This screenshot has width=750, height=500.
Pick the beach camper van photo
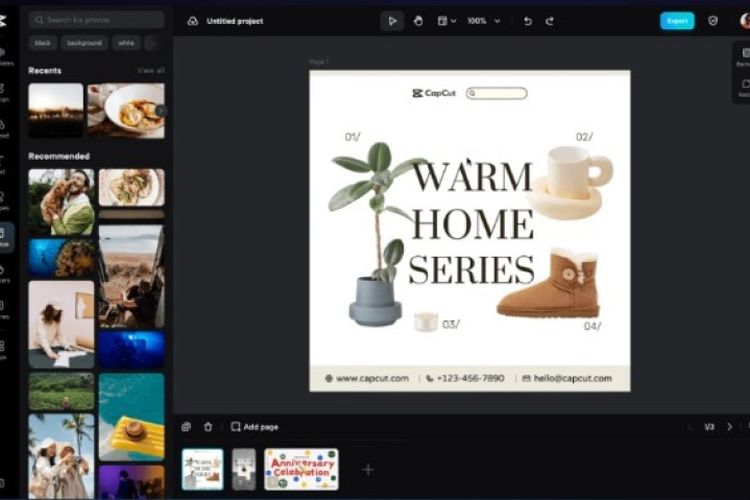coord(132,277)
